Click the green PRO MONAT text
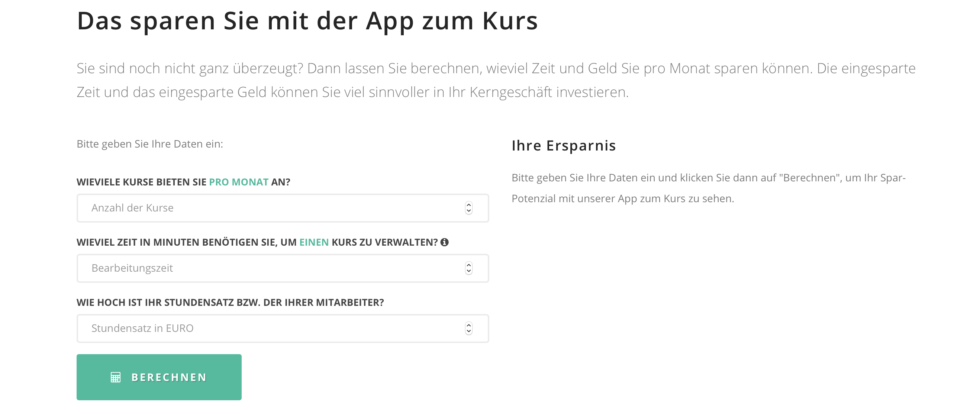980x414 pixels. [x=239, y=182]
